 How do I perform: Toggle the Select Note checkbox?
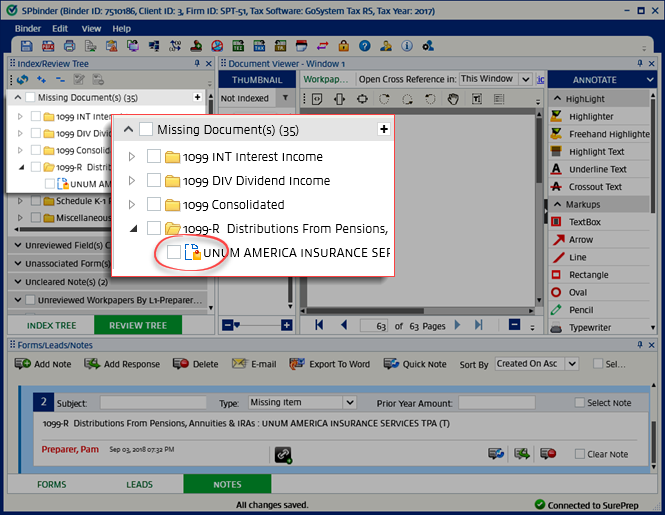pos(579,403)
